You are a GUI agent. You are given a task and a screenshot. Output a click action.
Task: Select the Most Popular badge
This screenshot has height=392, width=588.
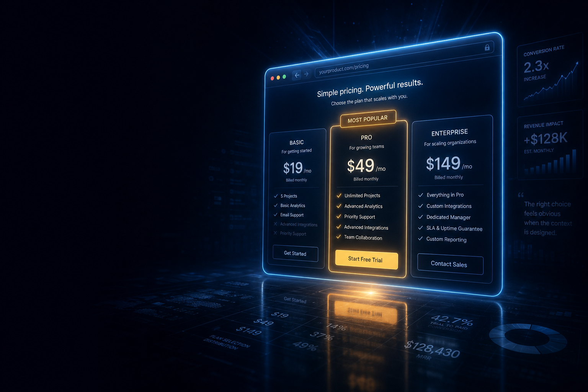[368, 119]
